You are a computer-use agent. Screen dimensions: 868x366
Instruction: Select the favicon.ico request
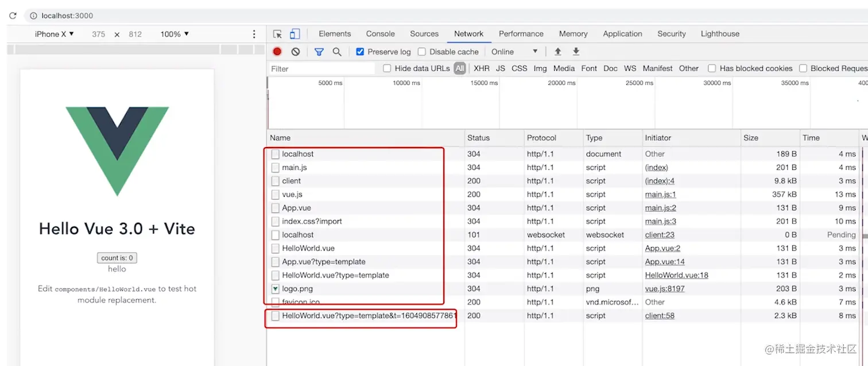pos(567,302)
